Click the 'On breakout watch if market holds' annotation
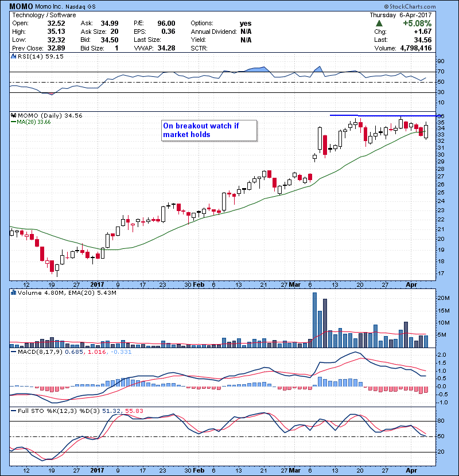This screenshot has height=476, width=459. [x=209, y=131]
